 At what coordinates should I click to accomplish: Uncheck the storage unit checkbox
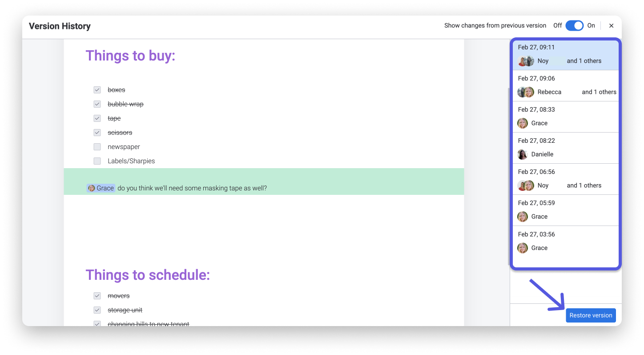pyautogui.click(x=97, y=310)
